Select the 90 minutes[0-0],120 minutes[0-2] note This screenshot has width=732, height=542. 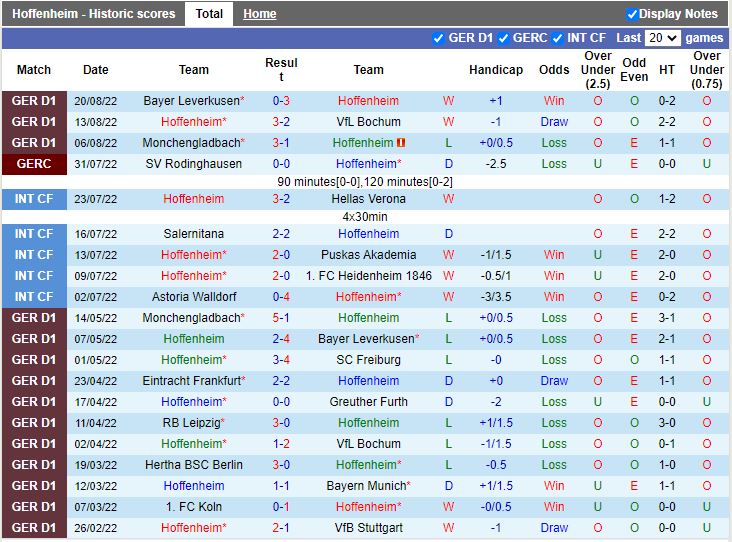(x=365, y=182)
